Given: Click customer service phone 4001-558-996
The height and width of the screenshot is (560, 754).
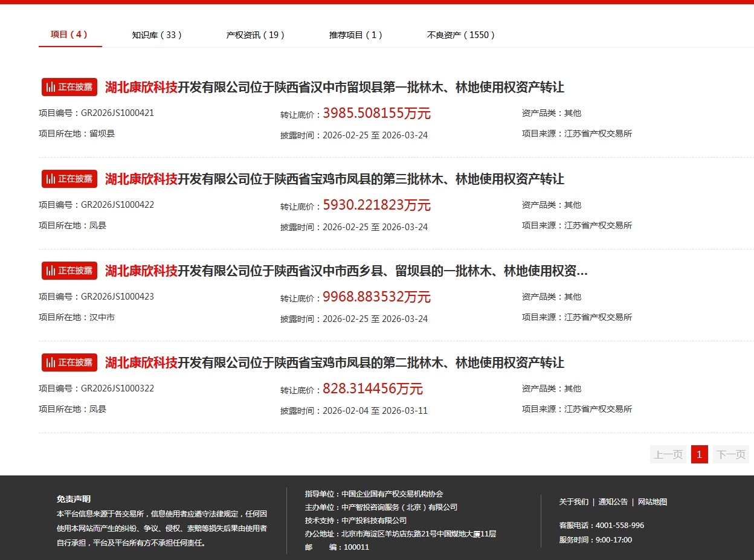Looking at the screenshot, I should pyautogui.click(x=620, y=526).
